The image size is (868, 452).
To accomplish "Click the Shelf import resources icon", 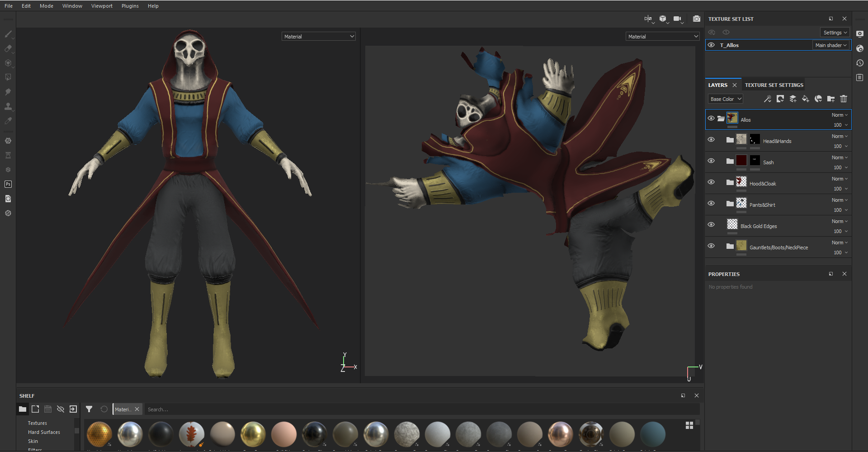I will coord(73,409).
